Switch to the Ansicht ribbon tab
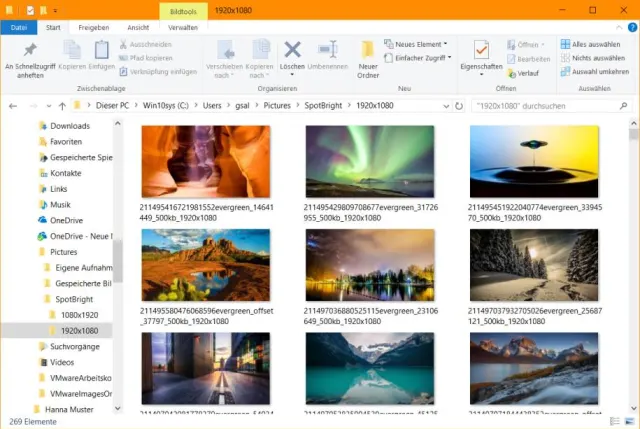This screenshot has width=640, height=429. [139, 28]
